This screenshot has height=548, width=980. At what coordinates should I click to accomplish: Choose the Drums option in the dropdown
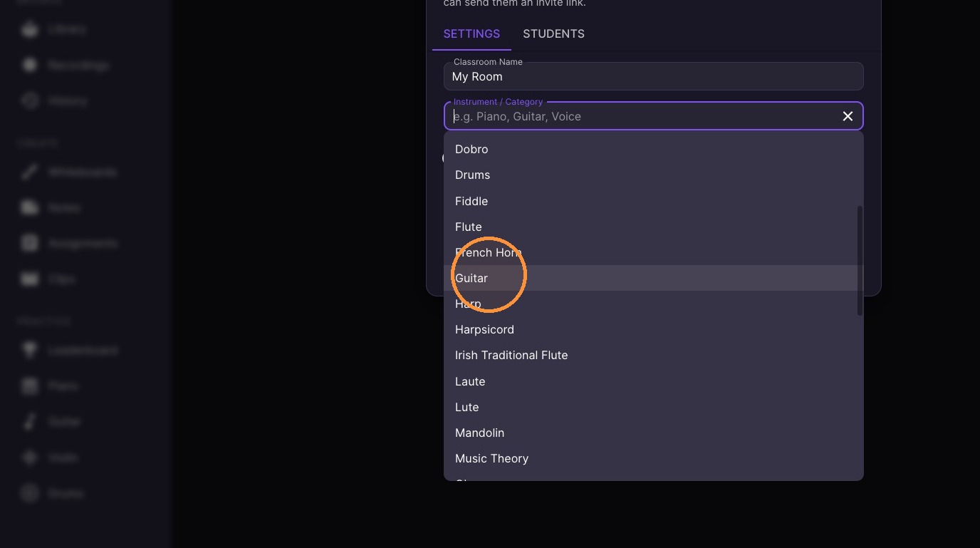653,175
